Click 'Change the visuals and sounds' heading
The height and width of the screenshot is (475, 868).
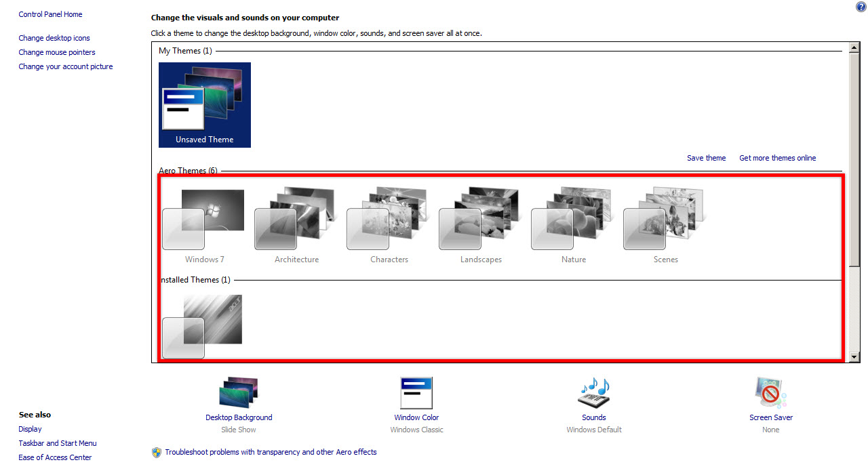[245, 18]
